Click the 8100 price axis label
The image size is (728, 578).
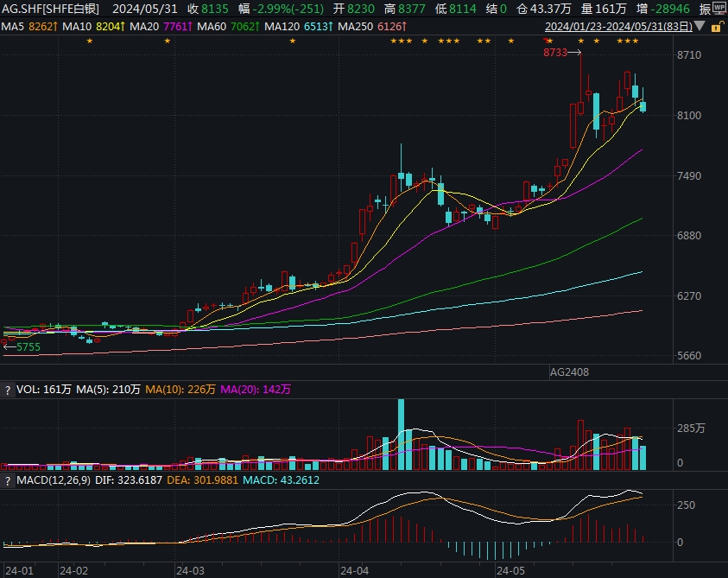pos(689,115)
